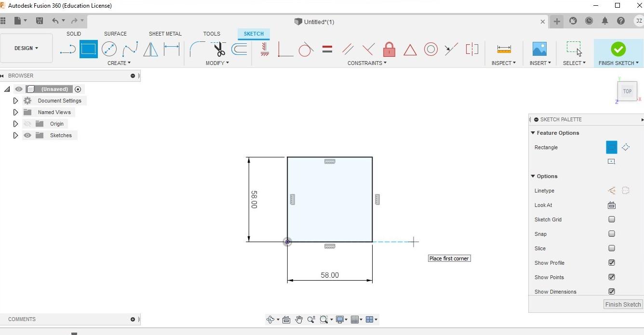The image size is (644, 335).
Task: Enable the Slice checkbox
Action: 612,248
